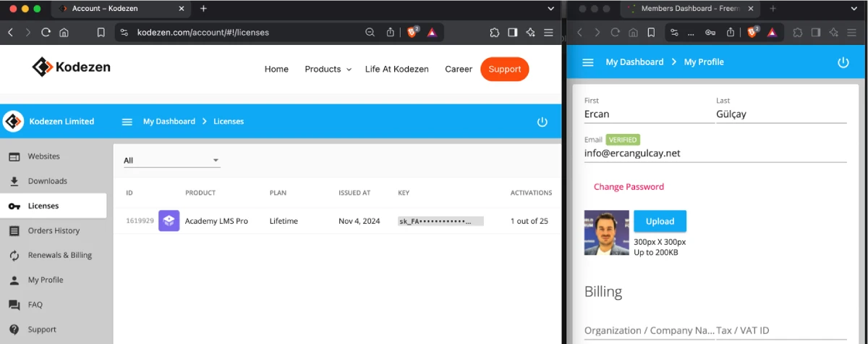
Task: Click the blue Upload button
Action: (660, 222)
